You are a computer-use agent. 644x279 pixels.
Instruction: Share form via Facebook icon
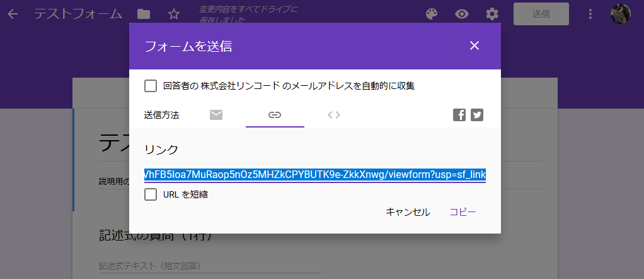pyautogui.click(x=459, y=115)
